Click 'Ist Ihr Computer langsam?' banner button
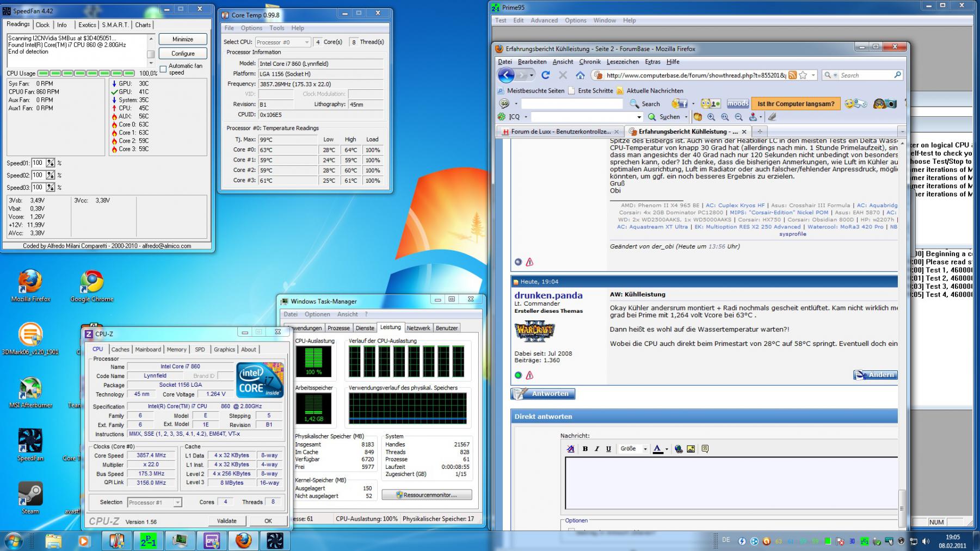Image resolution: width=980 pixels, height=551 pixels. click(x=796, y=103)
